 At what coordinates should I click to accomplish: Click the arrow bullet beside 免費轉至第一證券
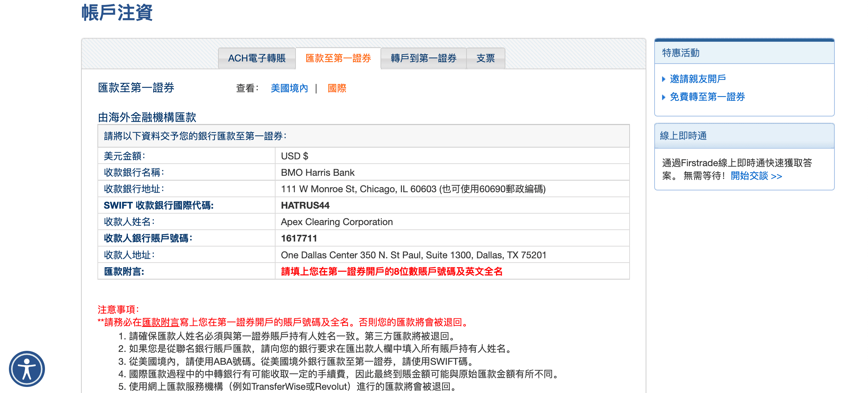[x=663, y=97]
